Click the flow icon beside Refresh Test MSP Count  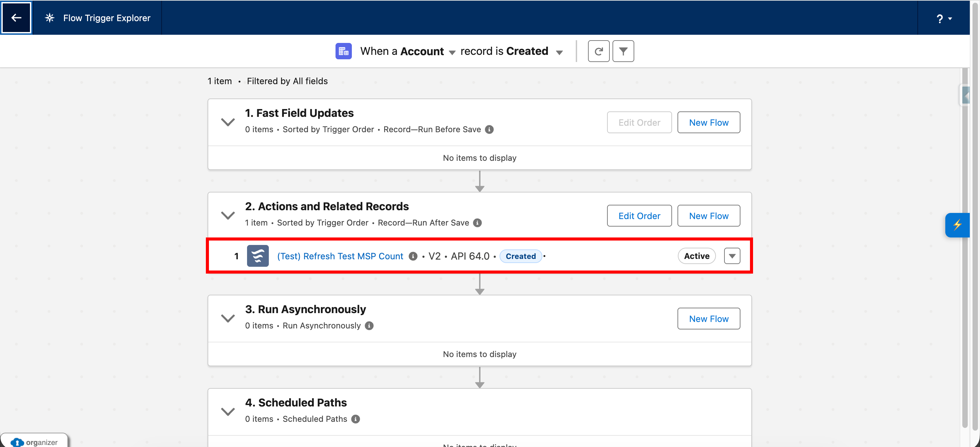tap(258, 256)
